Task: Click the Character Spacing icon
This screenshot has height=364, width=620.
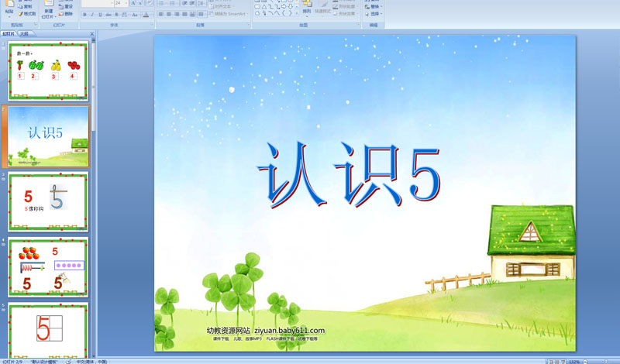Action: click(x=124, y=15)
